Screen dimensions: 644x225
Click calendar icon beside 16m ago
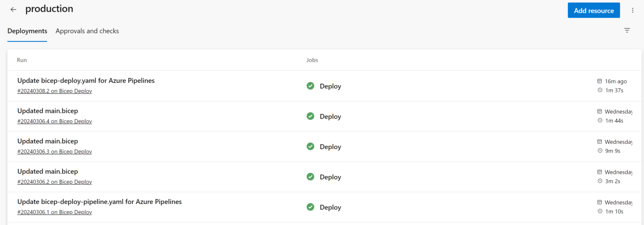(x=600, y=81)
